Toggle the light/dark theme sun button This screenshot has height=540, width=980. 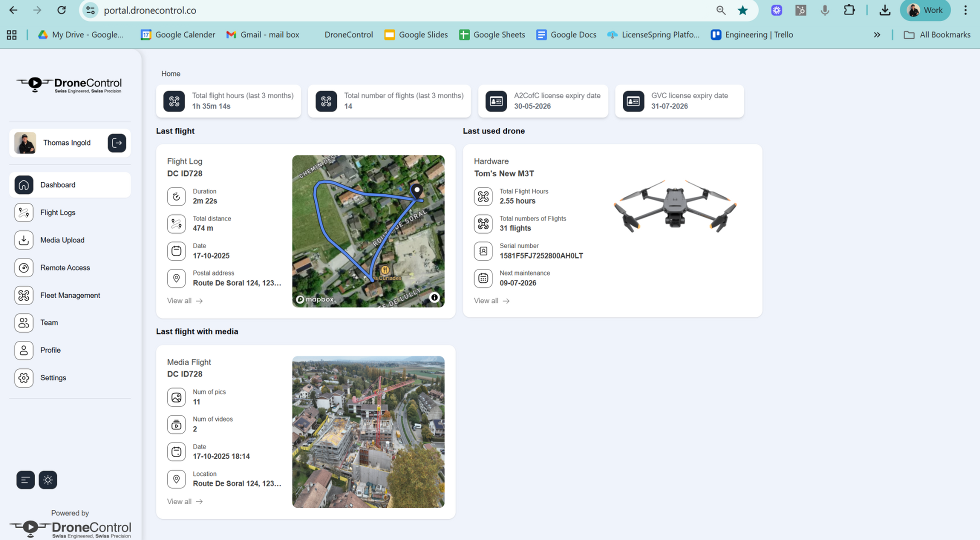[48, 480]
